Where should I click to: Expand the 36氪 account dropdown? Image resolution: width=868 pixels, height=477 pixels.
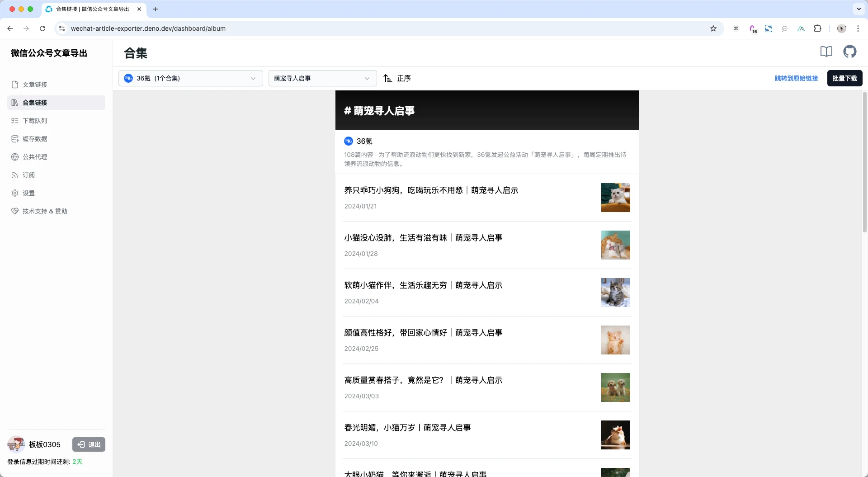point(190,79)
